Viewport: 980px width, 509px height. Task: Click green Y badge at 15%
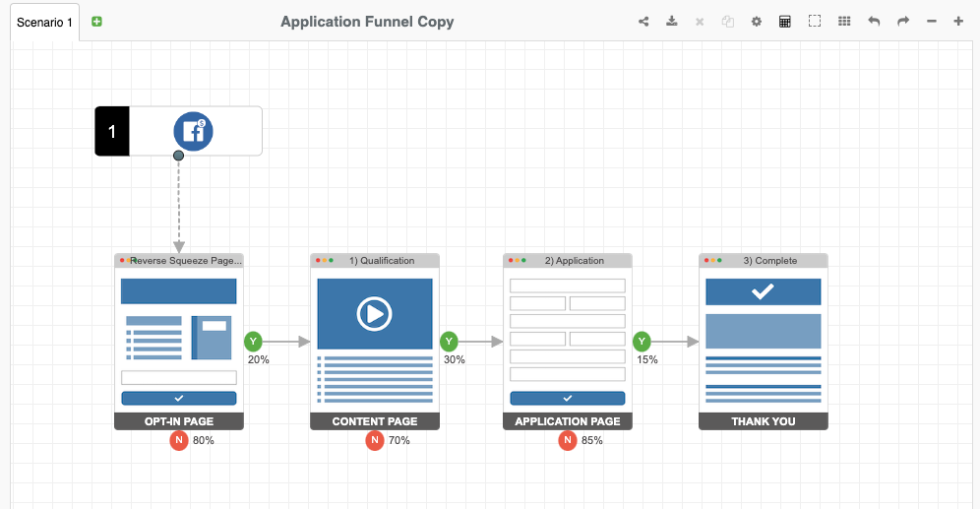click(642, 342)
